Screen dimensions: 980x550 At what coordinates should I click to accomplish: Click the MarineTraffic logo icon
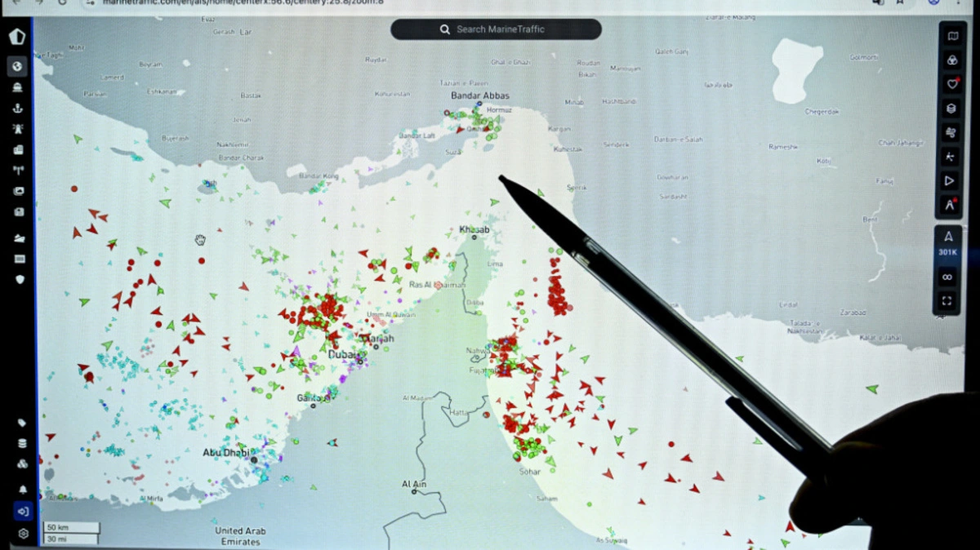pos(17,37)
